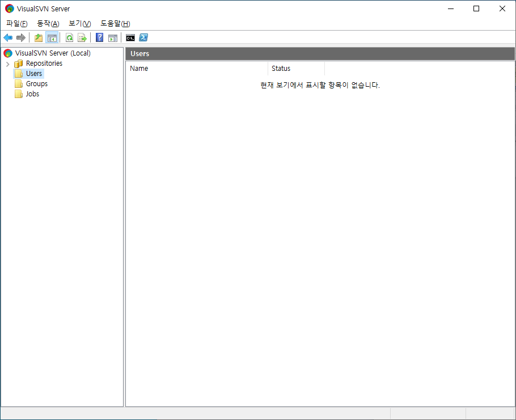Open the command prompt toolbar icon

(x=130, y=38)
